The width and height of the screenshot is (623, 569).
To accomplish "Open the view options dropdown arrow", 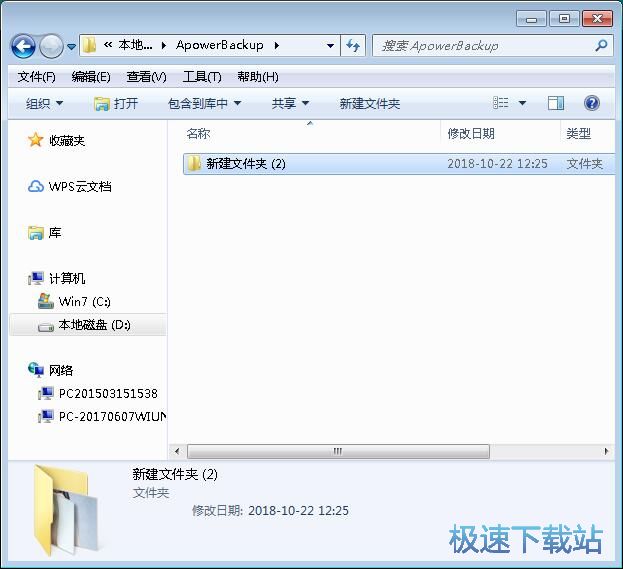I will [x=522, y=103].
